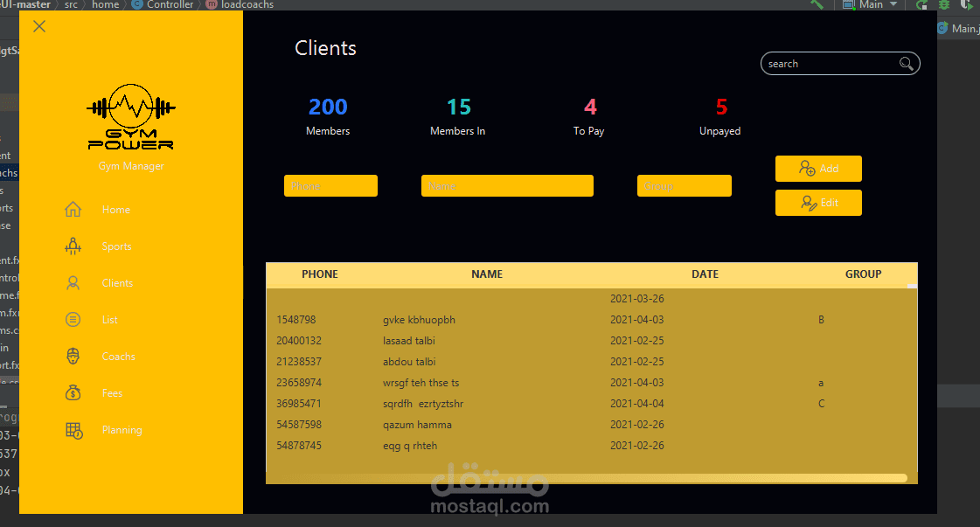Click the IDE build hammer icon
Image resolution: width=980 pixels, height=527 pixels.
point(817,4)
